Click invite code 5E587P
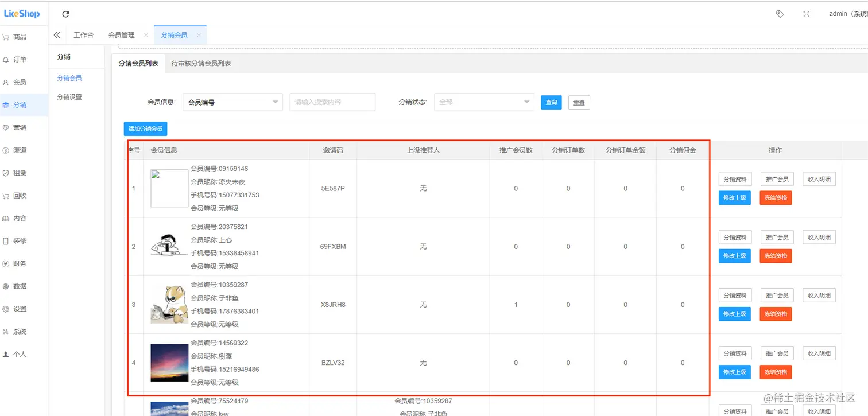The width and height of the screenshot is (868, 416). (333, 188)
